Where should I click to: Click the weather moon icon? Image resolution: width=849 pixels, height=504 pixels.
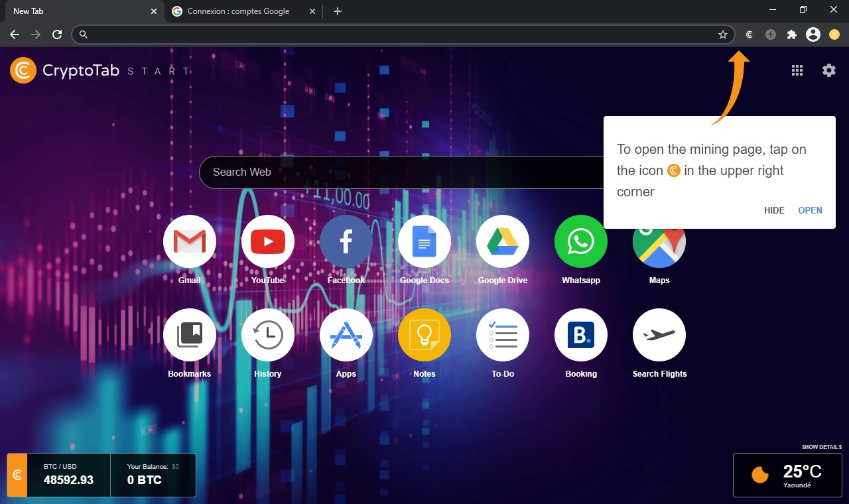tap(760, 475)
